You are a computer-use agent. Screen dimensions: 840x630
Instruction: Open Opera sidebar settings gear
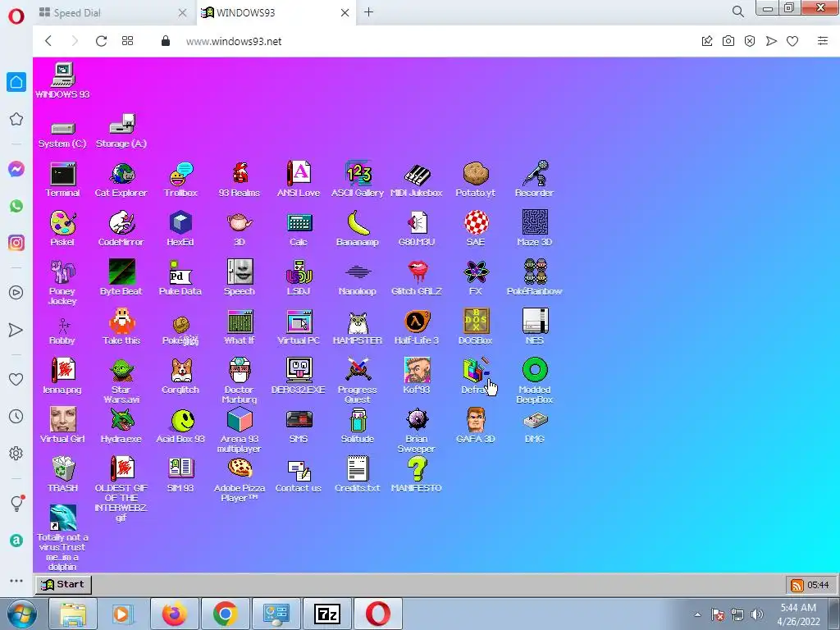[x=16, y=453]
